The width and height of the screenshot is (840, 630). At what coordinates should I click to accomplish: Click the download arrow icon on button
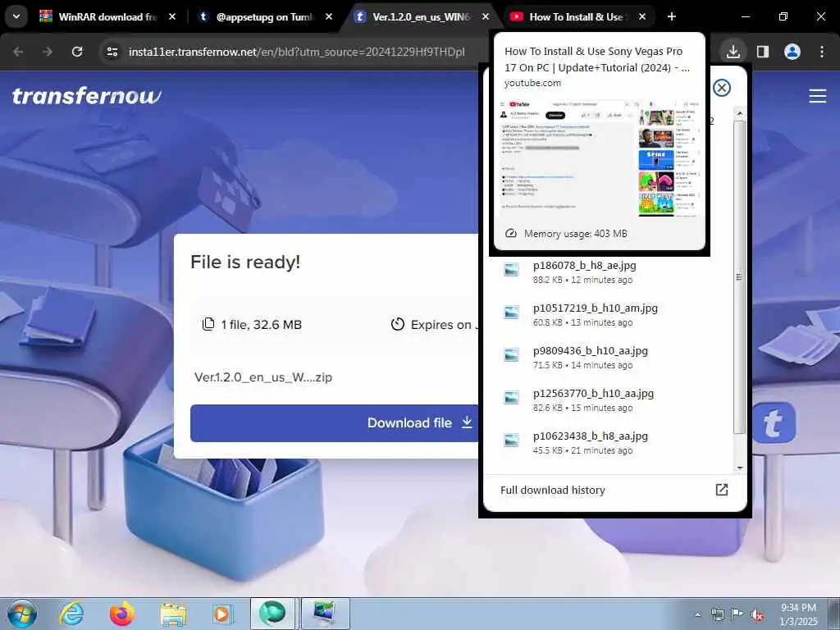click(x=467, y=422)
